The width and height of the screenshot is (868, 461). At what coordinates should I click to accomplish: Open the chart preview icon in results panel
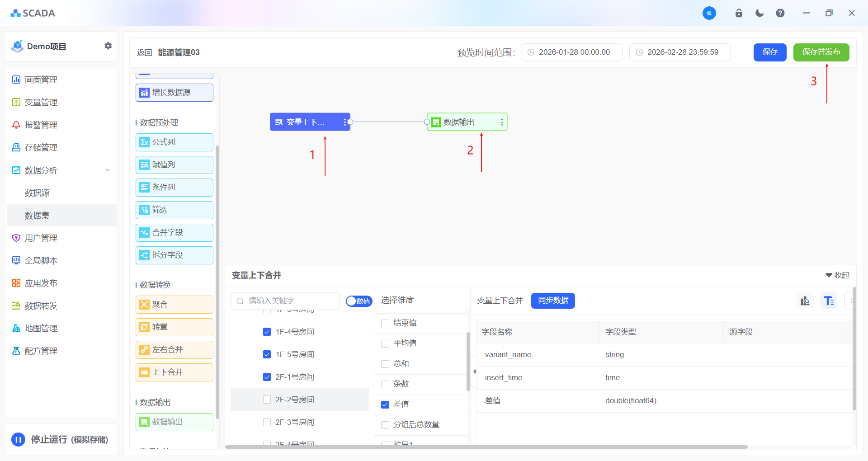(805, 301)
